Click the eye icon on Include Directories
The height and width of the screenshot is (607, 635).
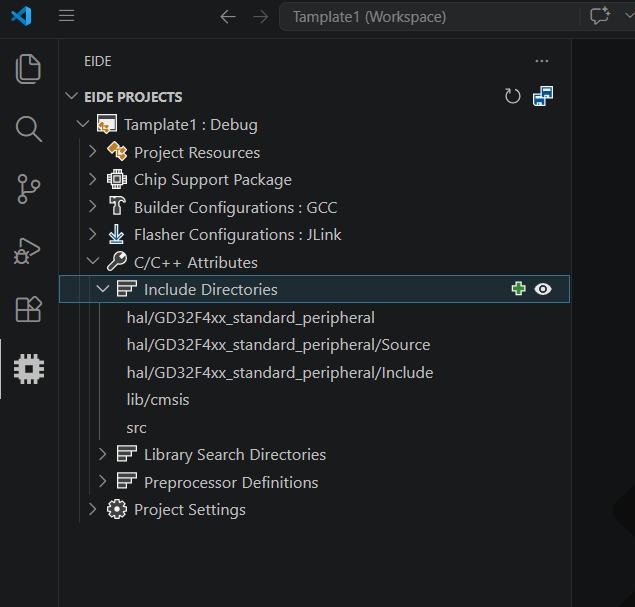pos(543,289)
